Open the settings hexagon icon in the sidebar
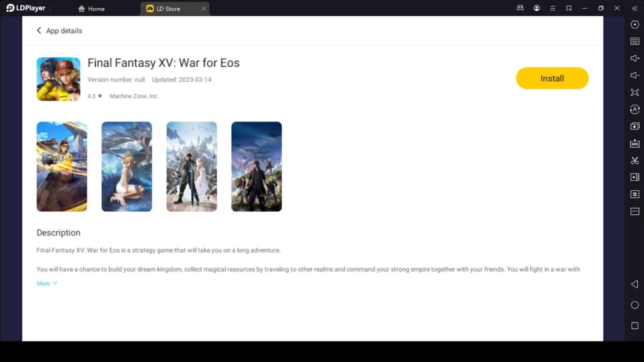Image resolution: width=644 pixels, height=362 pixels. (635, 25)
